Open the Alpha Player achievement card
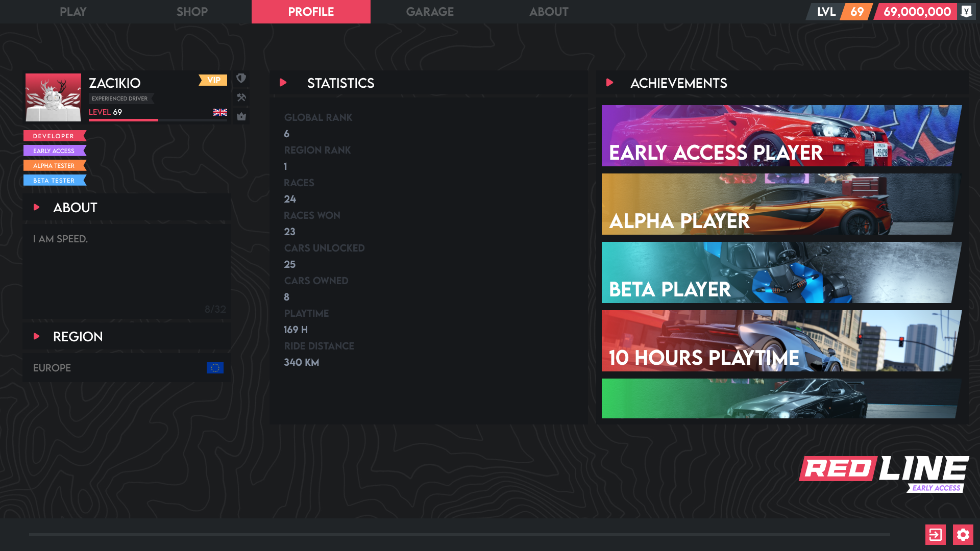This screenshot has height=551, width=980. pyautogui.click(x=781, y=204)
